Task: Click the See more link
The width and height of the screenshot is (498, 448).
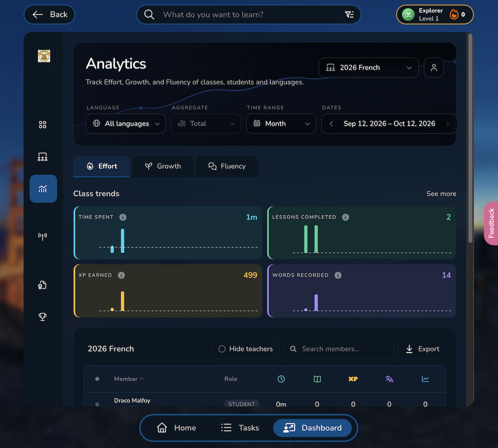Action: coord(441,194)
